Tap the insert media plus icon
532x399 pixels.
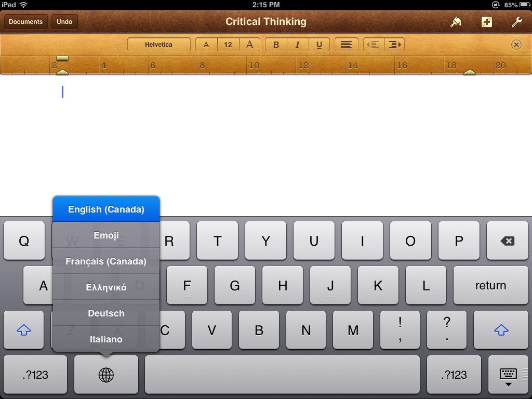[x=486, y=22]
